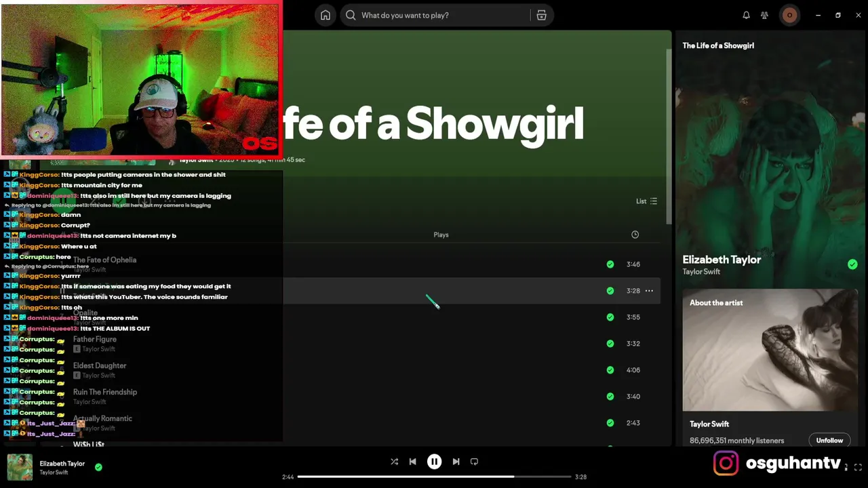
Task: Open Taylor Swift name in About the artist card
Action: pyautogui.click(x=709, y=424)
